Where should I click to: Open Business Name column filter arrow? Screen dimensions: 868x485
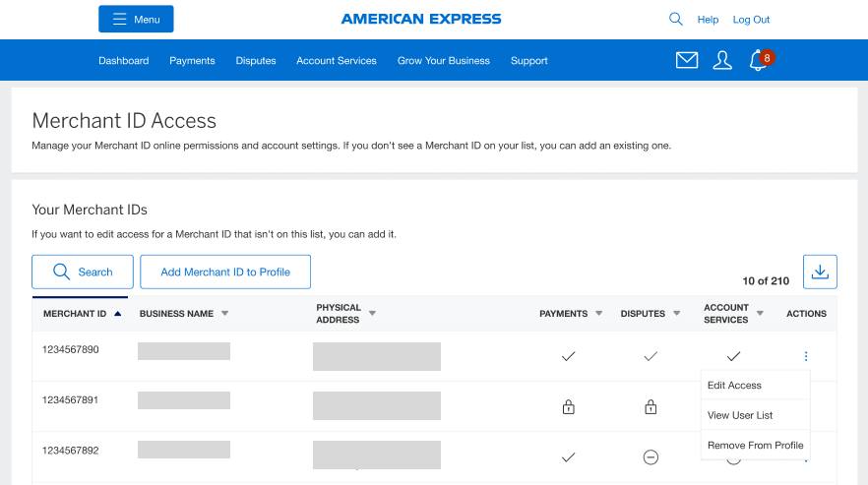click(x=224, y=314)
